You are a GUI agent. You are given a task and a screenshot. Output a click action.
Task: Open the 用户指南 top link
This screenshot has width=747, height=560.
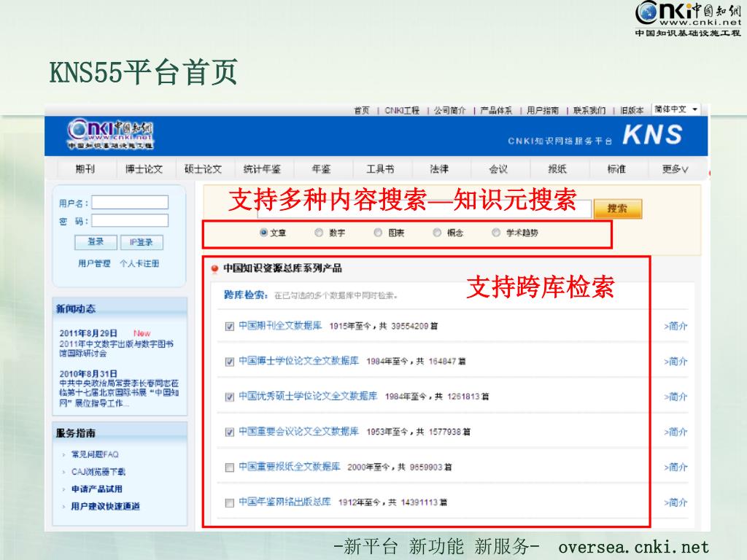tap(543, 111)
